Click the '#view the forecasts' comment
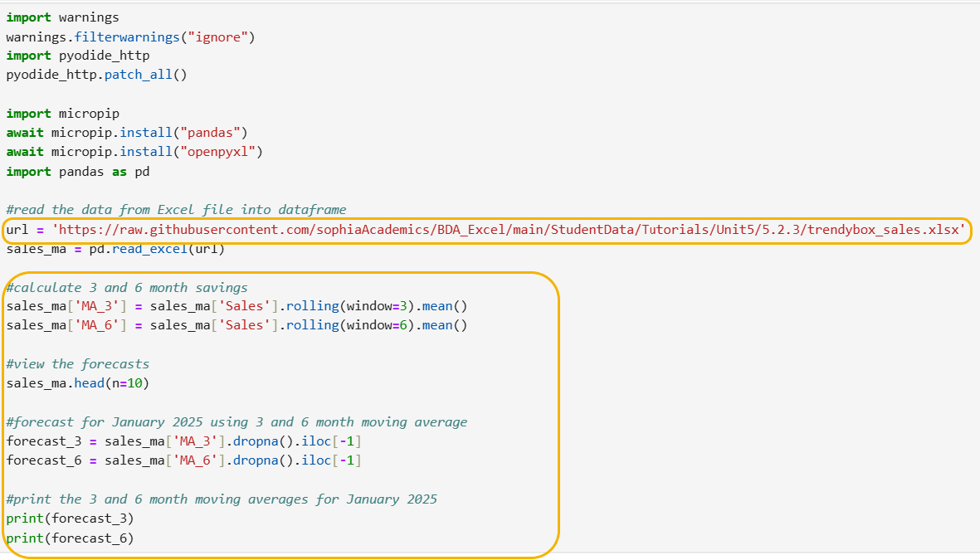Screen dimensions: 980x560 [77, 364]
